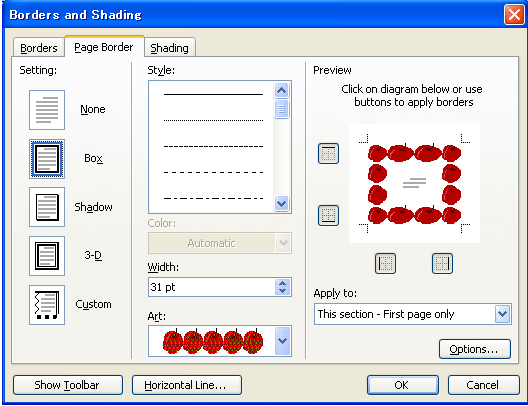This screenshot has height=406, width=528.
Task: Switch to the Borders tab
Action: pos(39,48)
